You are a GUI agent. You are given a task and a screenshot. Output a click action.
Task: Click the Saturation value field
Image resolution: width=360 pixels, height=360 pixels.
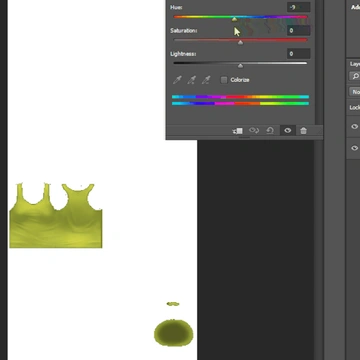(299, 30)
